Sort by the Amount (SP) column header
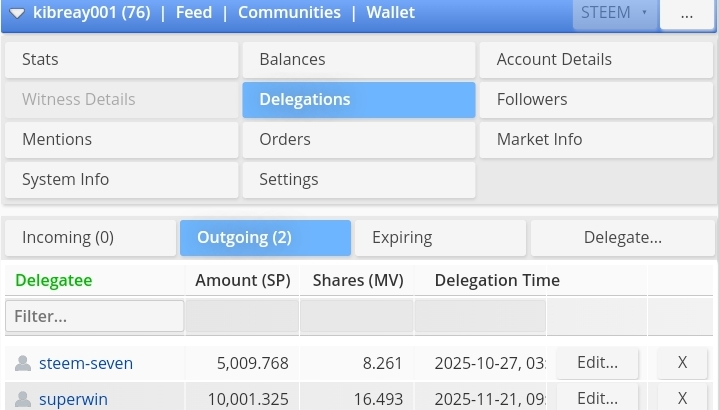 (242, 280)
